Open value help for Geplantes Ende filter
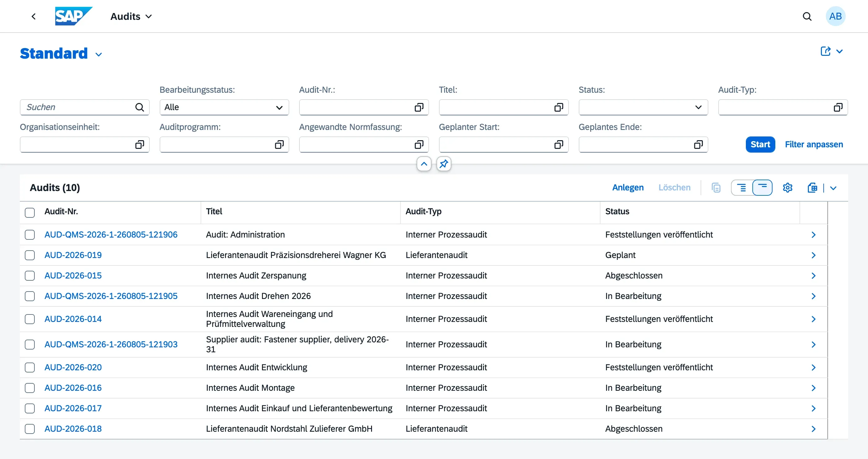Image resolution: width=868 pixels, height=459 pixels. (x=698, y=145)
